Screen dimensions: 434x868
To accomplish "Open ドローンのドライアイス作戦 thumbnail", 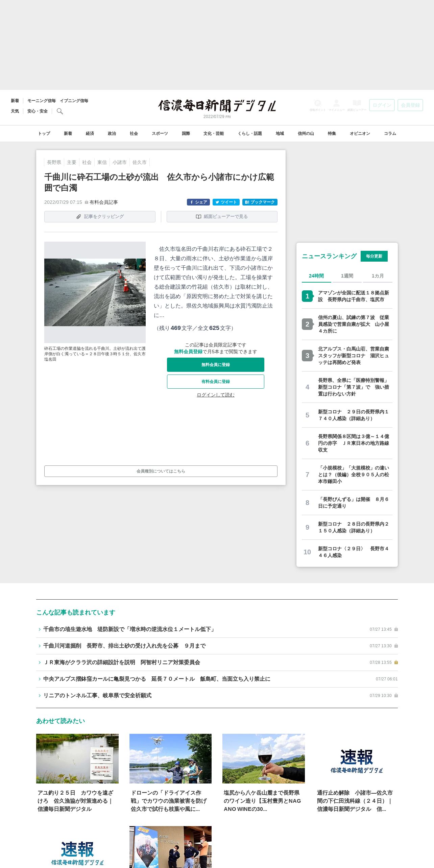I will coord(170,758).
